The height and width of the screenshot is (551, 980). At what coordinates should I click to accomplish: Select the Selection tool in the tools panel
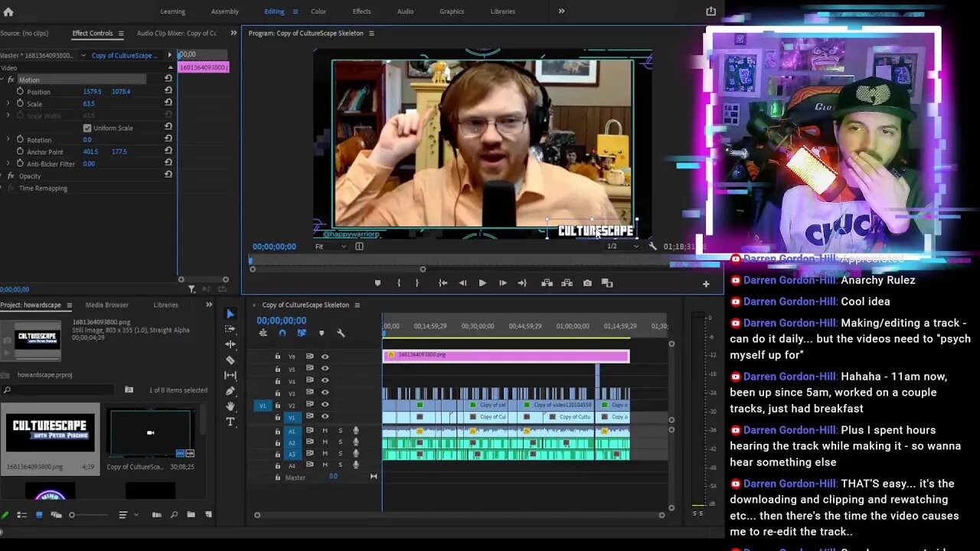point(230,314)
